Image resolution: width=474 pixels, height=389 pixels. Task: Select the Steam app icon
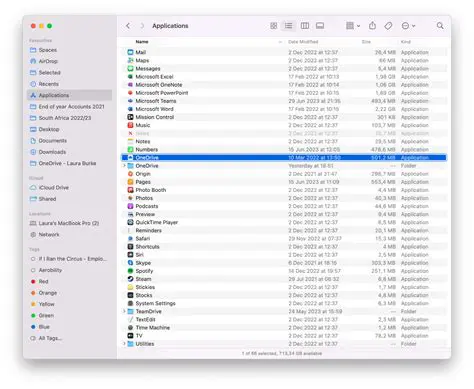tap(130, 279)
